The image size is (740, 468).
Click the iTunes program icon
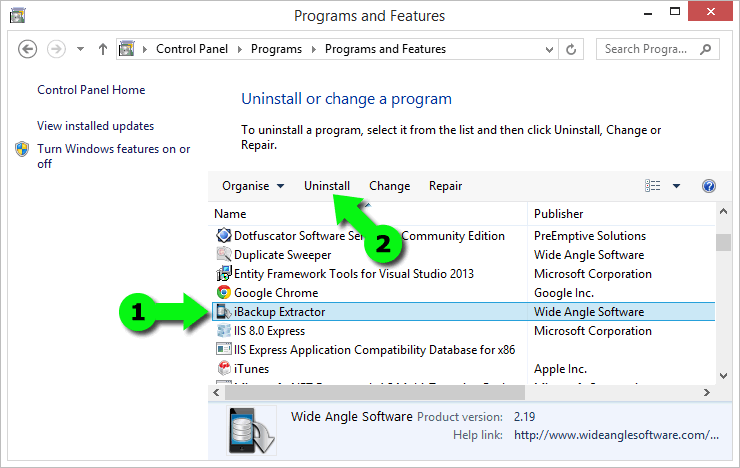(224, 368)
